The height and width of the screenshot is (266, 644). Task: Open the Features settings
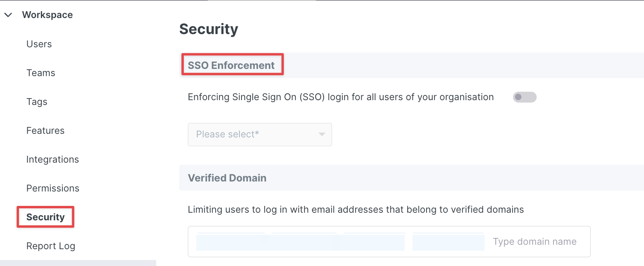[x=45, y=131]
